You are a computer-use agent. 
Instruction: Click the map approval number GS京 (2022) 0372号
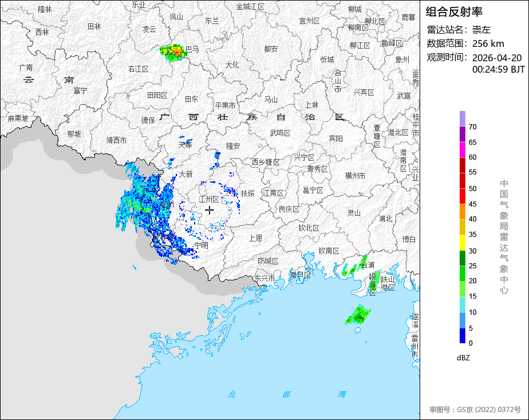click(x=489, y=410)
